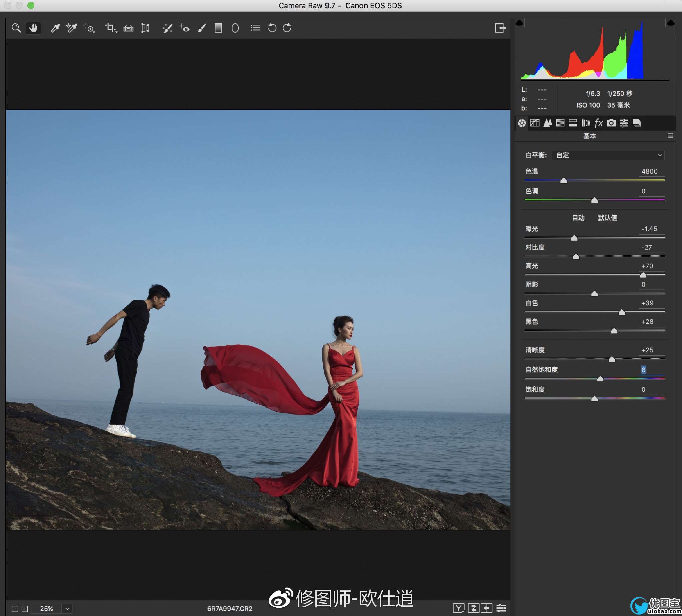This screenshot has height=616, width=682.
Task: Select the White Balance eyedropper tool
Action: (x=55, y=28)
